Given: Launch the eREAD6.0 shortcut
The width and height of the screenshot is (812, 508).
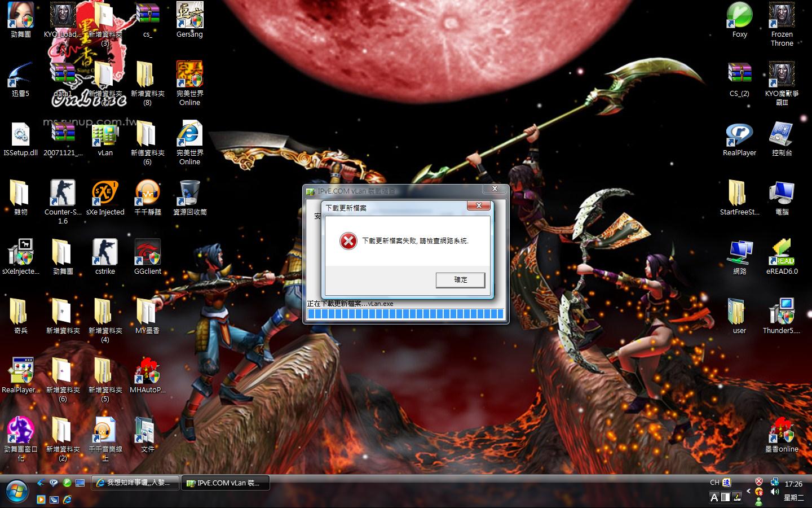Looking at the screenshot, I should point(782,257).
